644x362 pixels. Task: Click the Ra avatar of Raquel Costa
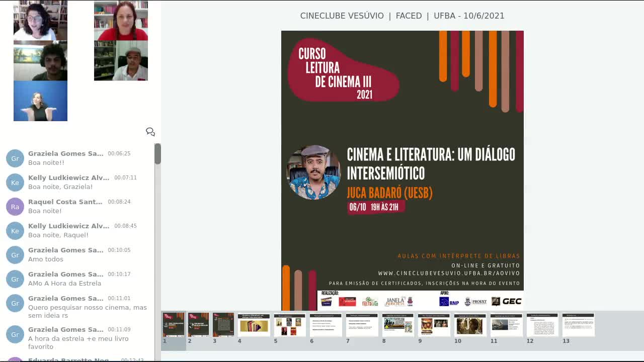point(15,207)
